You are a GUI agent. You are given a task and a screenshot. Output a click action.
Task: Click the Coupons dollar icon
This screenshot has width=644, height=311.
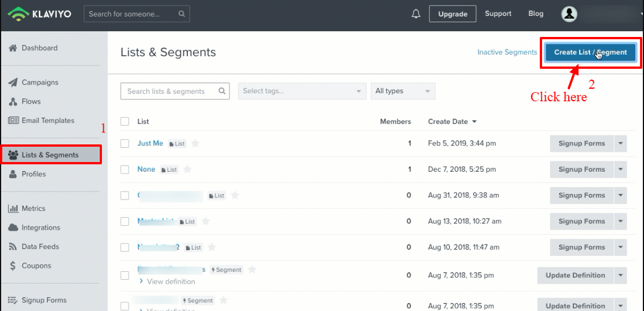click(13, 266)
